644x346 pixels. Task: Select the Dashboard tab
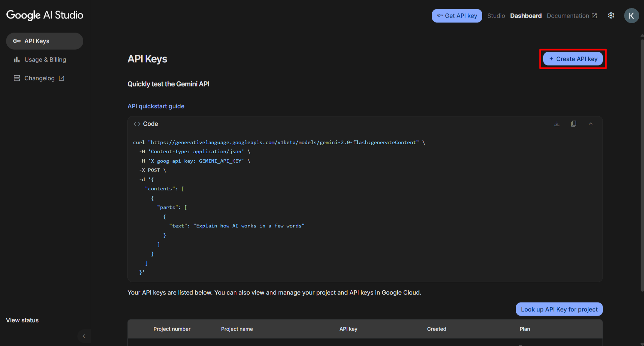[x=526, y=16]
